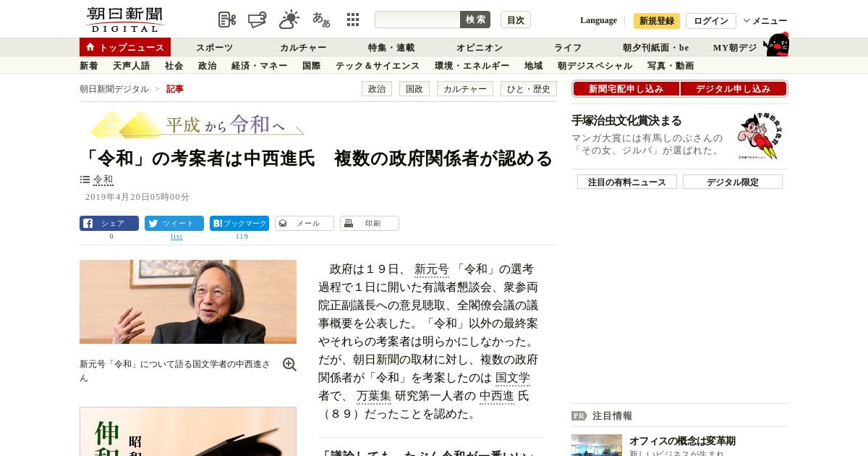Click the list icon beside 令和 tag
This screenshot has width=868, height=456.
tap(85, 180)
